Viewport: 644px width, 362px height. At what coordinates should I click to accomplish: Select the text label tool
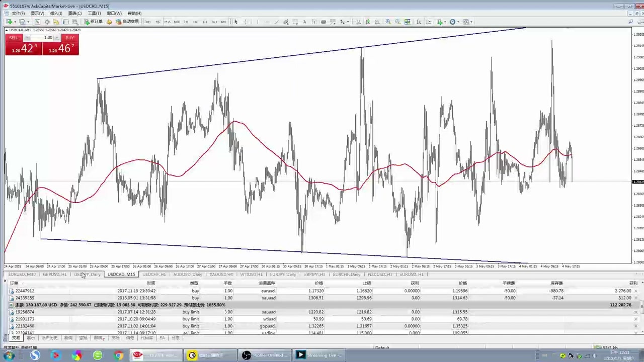[x=314, y=22]
